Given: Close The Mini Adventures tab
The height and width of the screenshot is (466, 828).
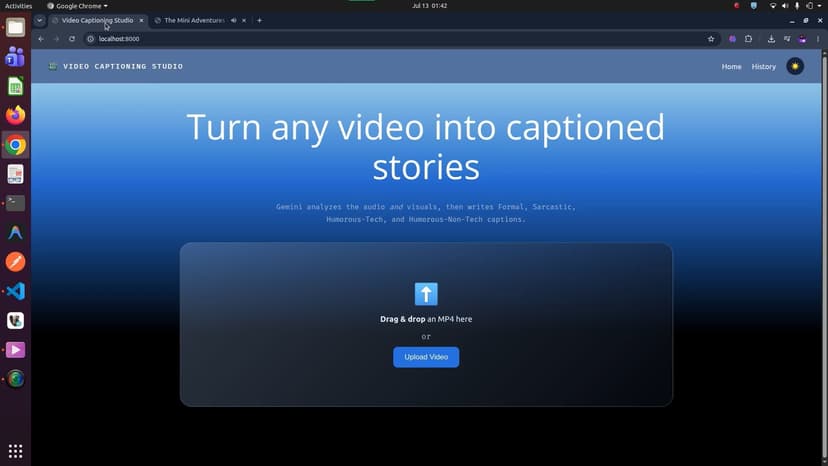Looking at the screenshot, I should coord(244,20).
